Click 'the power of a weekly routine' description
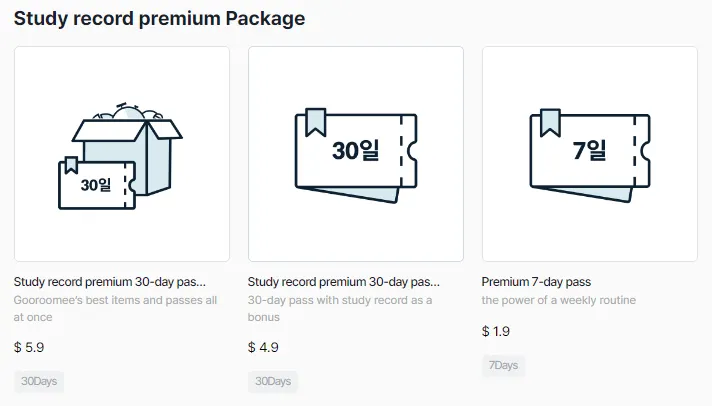712x406 pixels. pyautogui.click(x=558, y=300)
